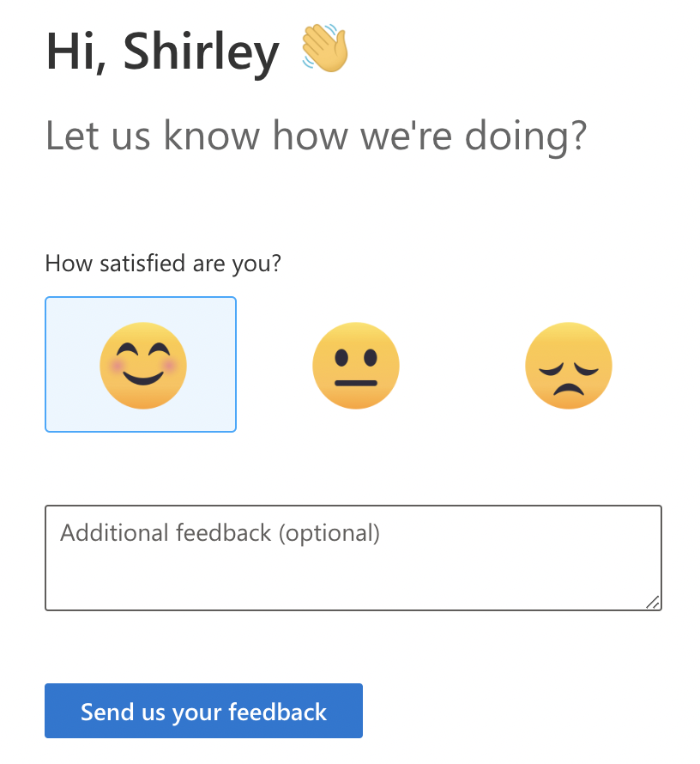Pick the sad disappointed face emoji
Viewport: 700px width, 764px height.
(x=568, y=365)
